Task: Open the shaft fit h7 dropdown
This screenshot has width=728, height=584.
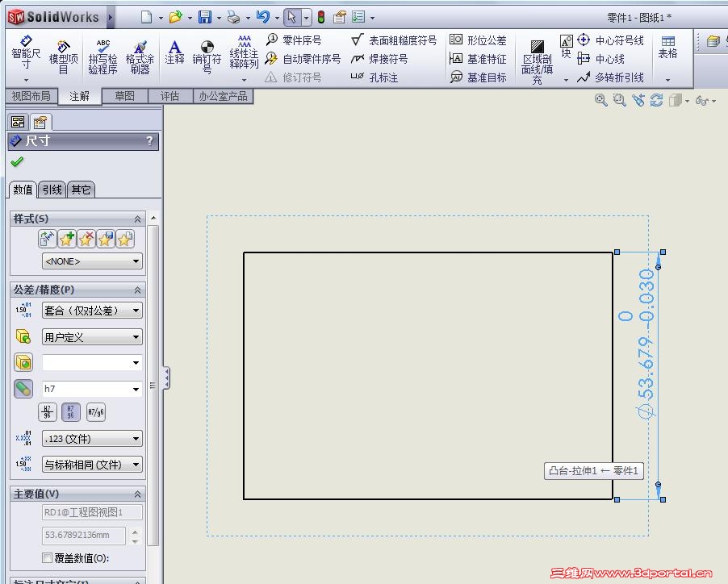Action: tap(92, 389)
